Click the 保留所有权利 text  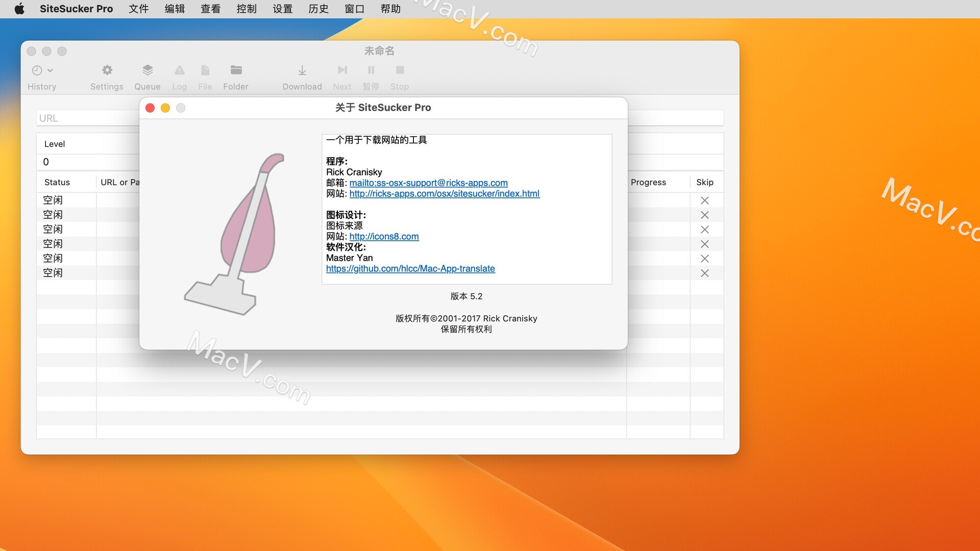[x=467, y=329]
